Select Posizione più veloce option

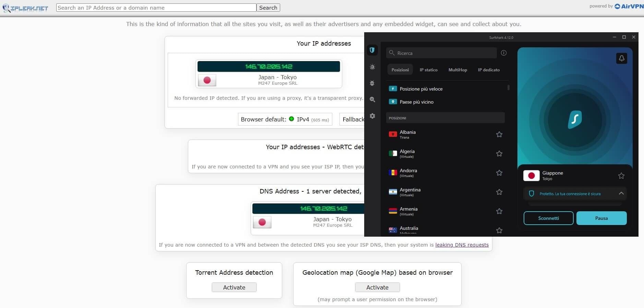pos(421,89)
